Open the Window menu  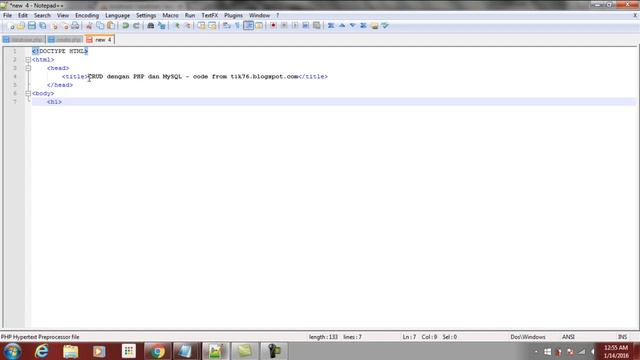click(259, 16)
